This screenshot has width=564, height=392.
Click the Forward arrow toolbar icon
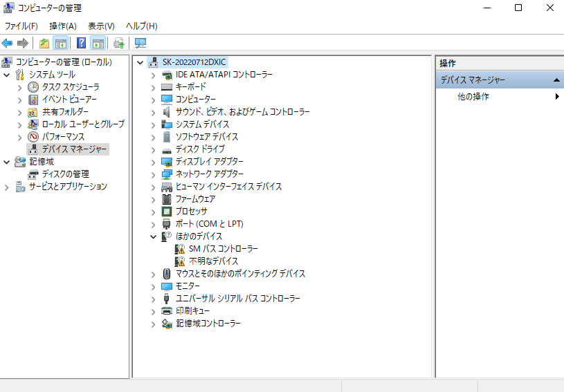23,44
